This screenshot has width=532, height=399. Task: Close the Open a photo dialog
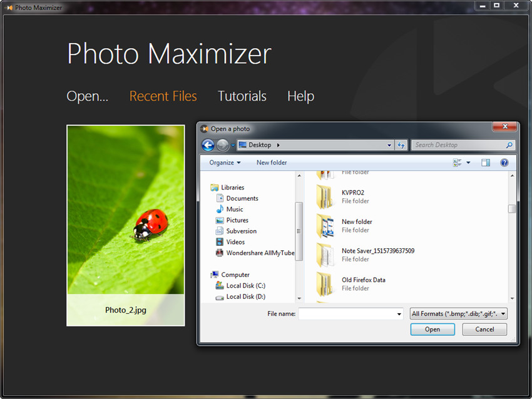pos(504,126)
